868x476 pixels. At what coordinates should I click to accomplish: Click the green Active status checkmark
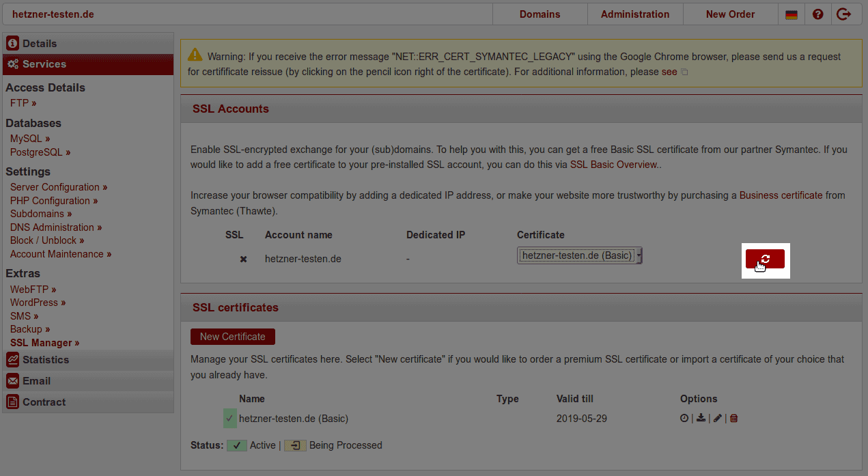coord(237,445)
